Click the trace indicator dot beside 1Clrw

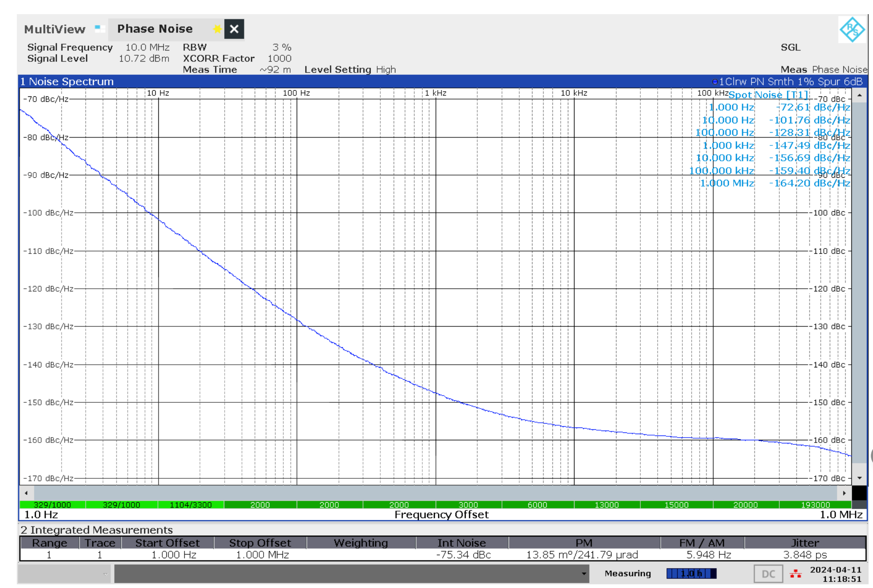click(x=715, y=82)
